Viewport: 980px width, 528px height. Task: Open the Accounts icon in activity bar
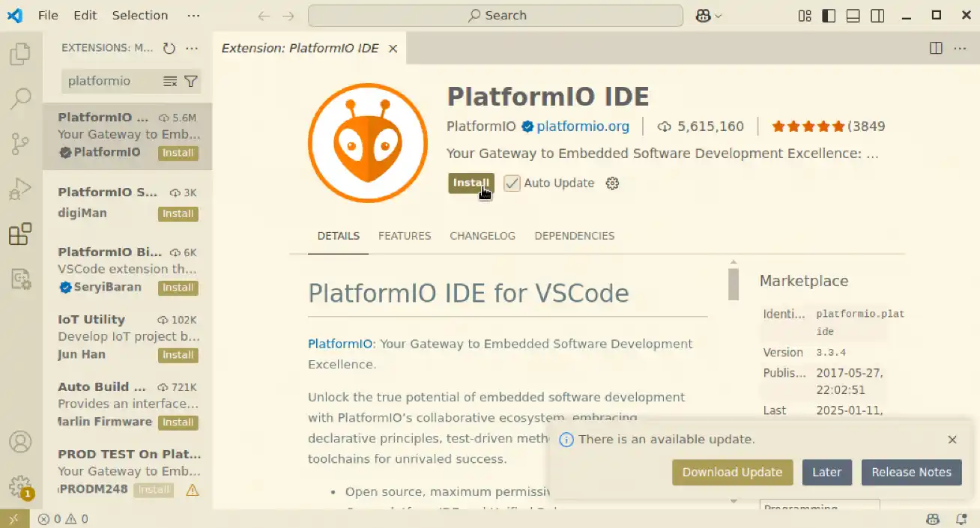tap(20, 442)
